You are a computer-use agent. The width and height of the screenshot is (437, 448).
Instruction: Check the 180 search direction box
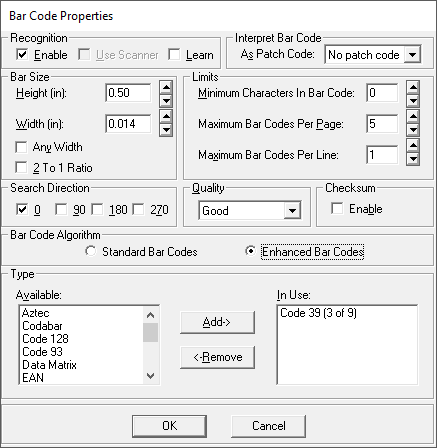97,209
